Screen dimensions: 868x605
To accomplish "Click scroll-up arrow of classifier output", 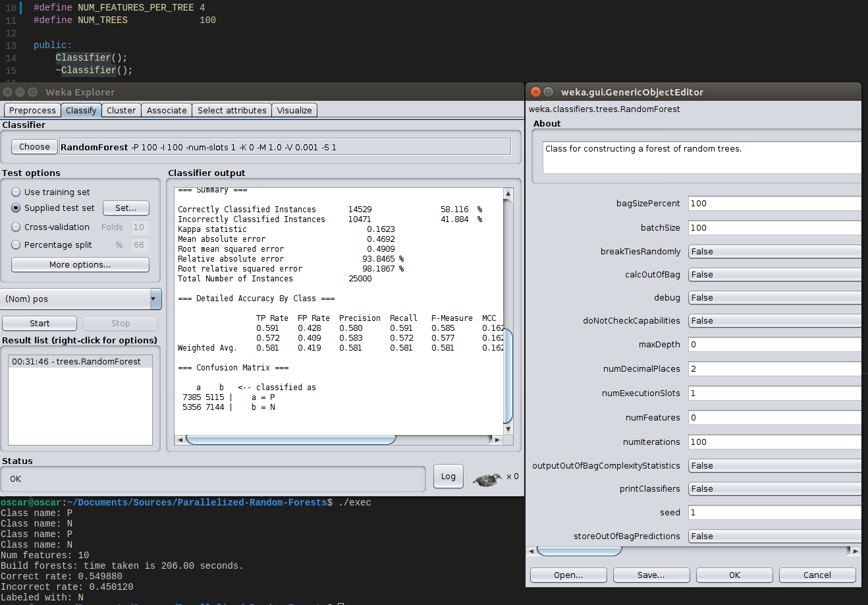I will coord(508,193).
